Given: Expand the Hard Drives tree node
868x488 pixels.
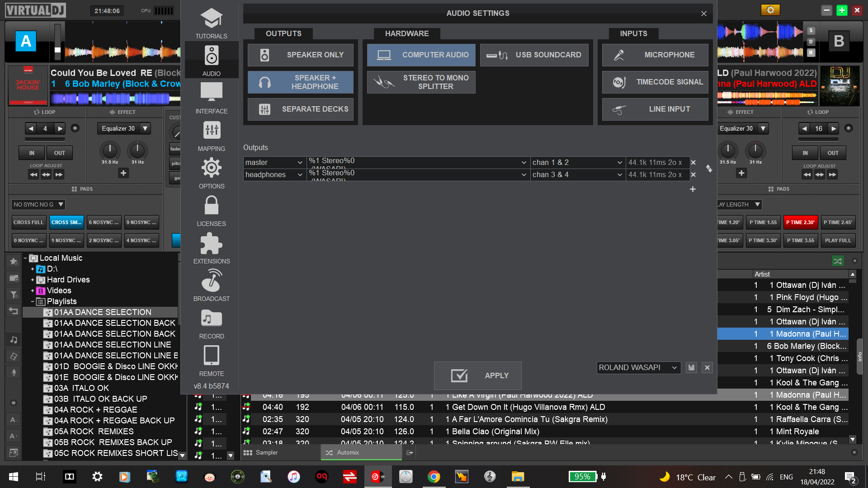Looking at the screenshot, I should click(33, 280).
